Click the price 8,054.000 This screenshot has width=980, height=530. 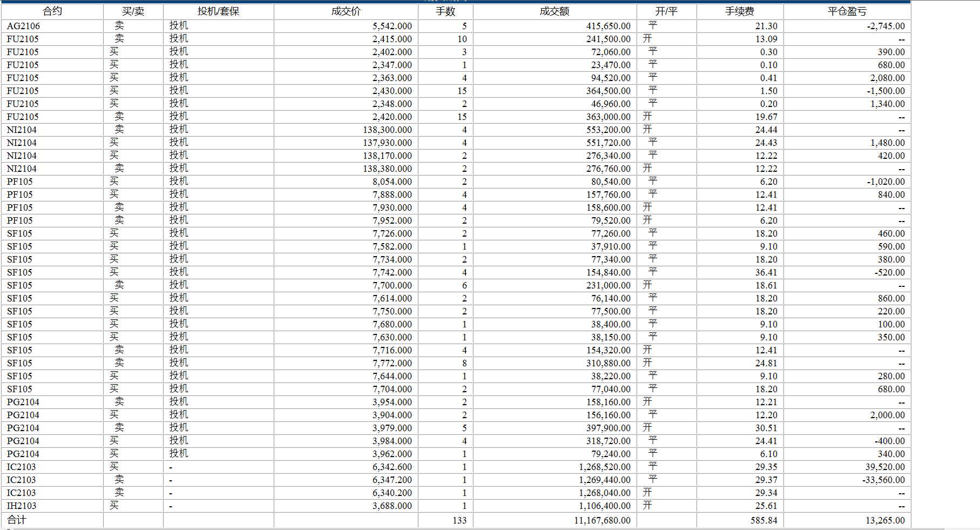click(x=392, y=182)
